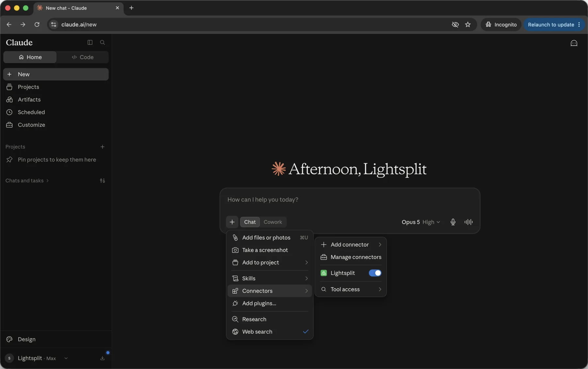Open the incognito ghost icon at top right
Image resolution: width=588 pixels, height=369 pixels.
pos(574,43)
